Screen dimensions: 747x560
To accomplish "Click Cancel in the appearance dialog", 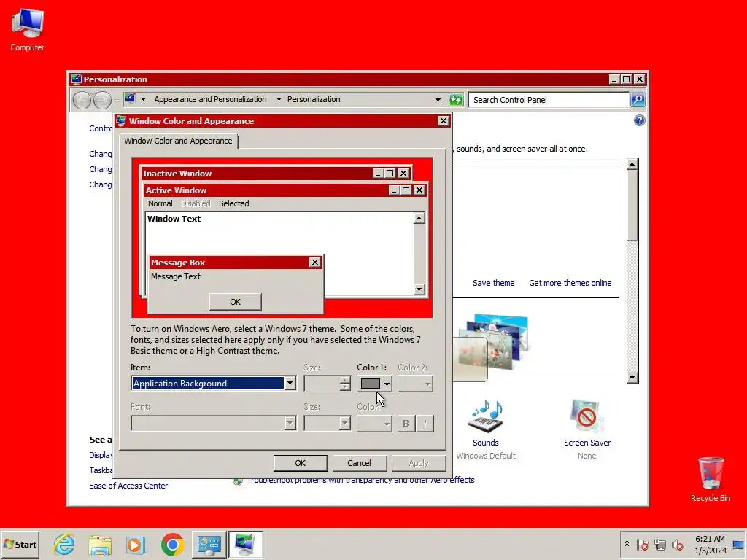I will (x=359, y=463).
